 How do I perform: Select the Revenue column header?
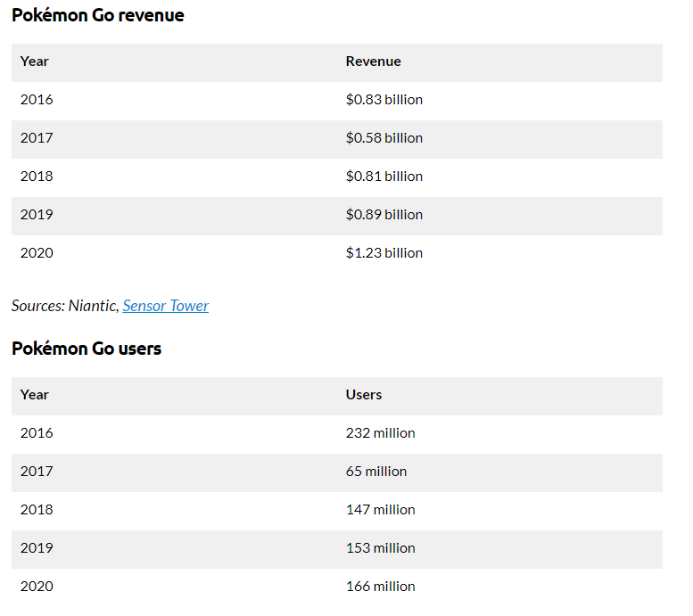click(x=373, y=62)
